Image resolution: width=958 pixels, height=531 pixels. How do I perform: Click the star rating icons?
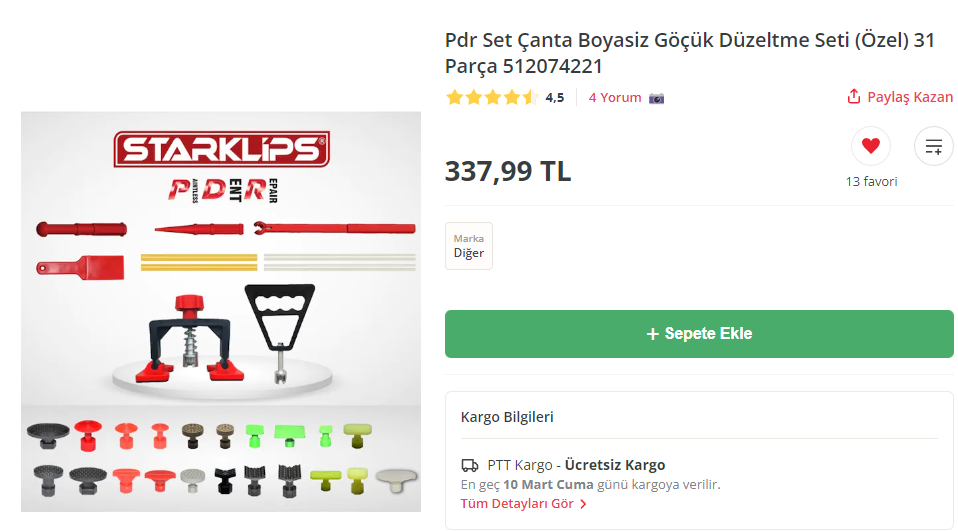point(492,98)
